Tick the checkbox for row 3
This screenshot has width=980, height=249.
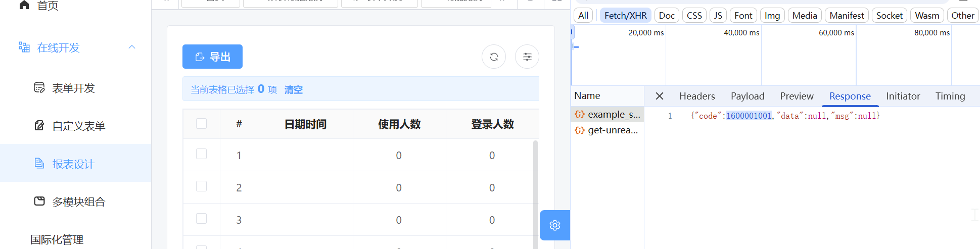tap(202, 219)
